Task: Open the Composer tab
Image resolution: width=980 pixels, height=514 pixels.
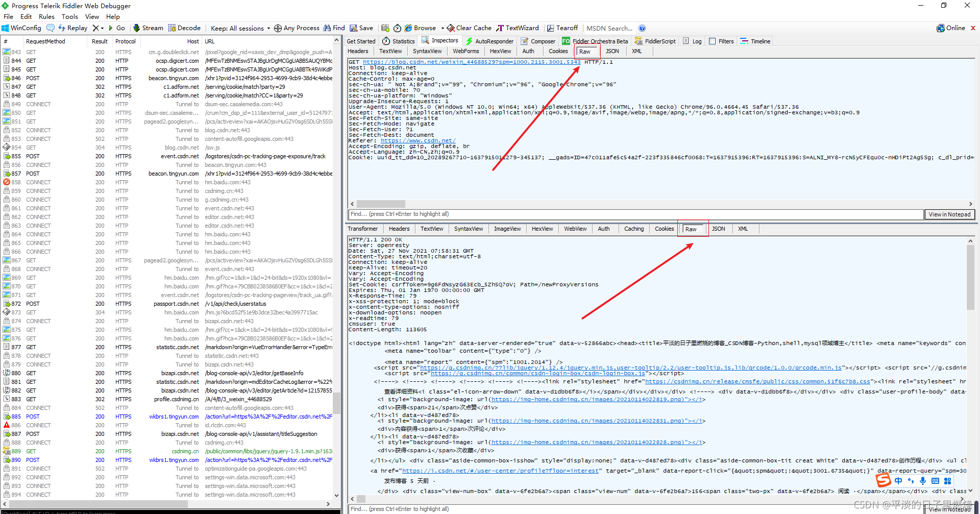Action: click(538, 41)
